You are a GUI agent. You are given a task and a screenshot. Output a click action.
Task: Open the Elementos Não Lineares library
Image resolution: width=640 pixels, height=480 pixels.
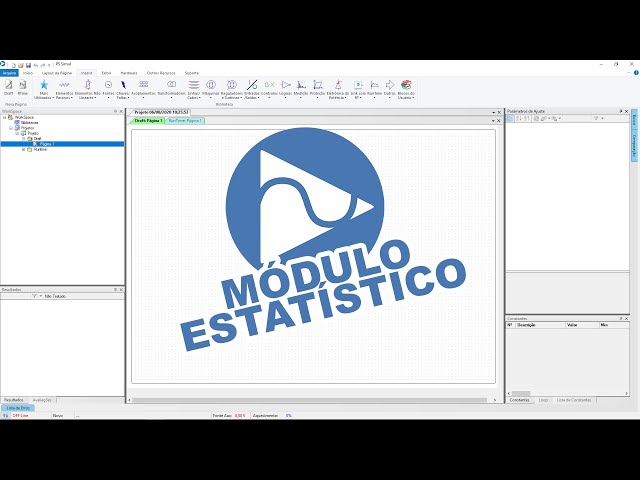88,89
